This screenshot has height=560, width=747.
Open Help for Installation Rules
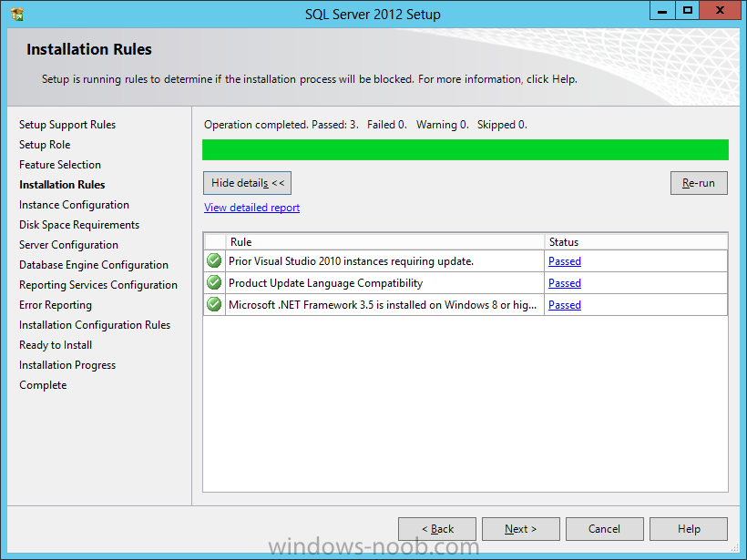(x=689, y=529)
